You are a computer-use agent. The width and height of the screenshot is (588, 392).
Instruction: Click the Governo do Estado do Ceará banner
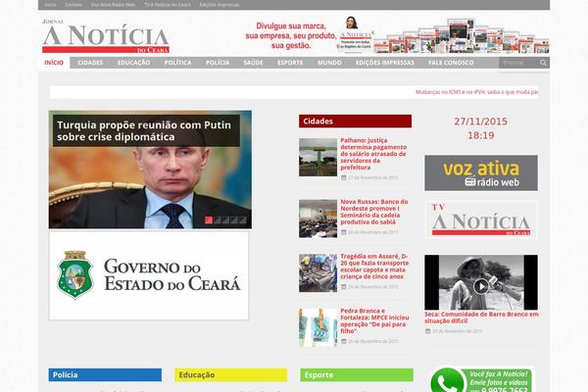coord(149,275)
